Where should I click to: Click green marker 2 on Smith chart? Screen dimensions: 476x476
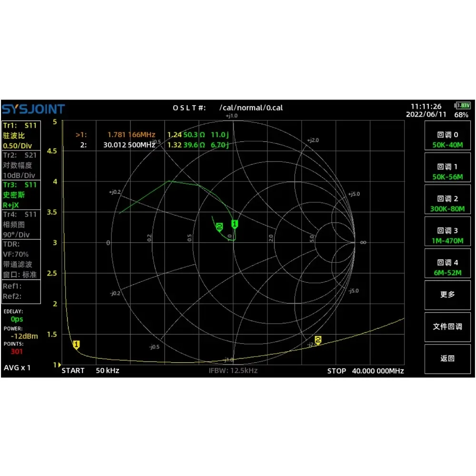[x=219, y=227]
